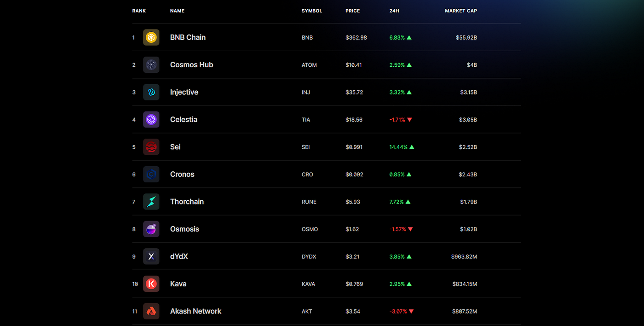Viewport: 644px width, 326px height.
Task: Open the Osmosis name link
Action: (184, 229)
